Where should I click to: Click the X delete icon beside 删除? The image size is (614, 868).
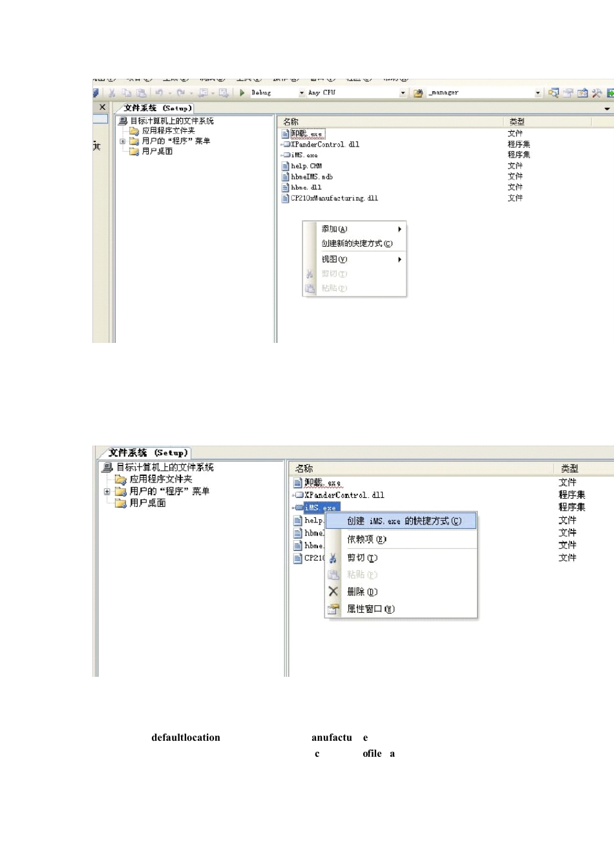(333, 592)
